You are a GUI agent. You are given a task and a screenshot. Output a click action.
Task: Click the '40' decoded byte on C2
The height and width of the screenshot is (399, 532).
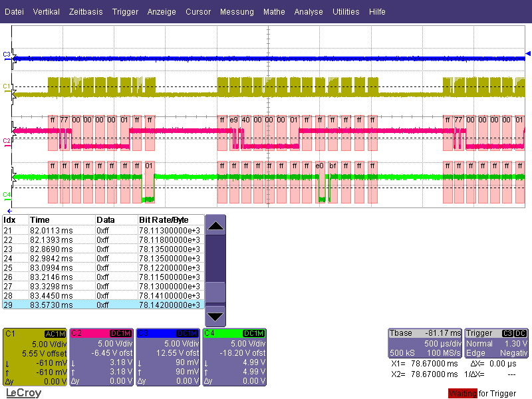point(245,120)
